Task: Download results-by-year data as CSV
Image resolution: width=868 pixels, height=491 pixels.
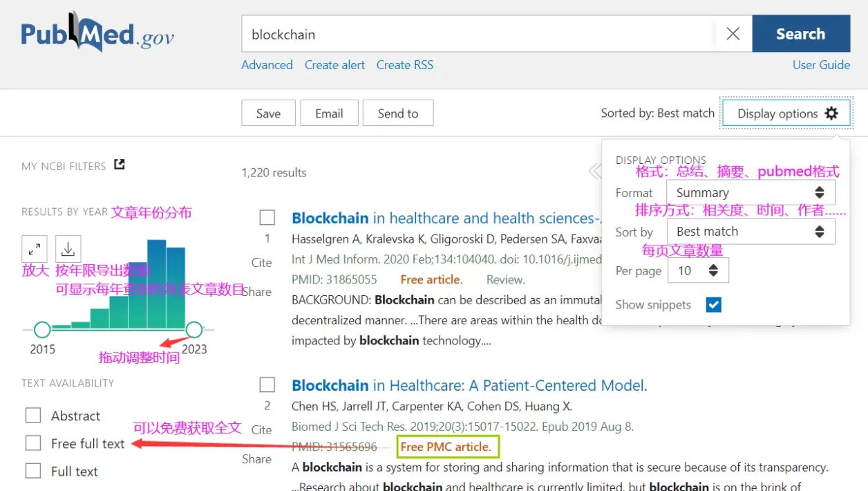Action: pos(68,248)
